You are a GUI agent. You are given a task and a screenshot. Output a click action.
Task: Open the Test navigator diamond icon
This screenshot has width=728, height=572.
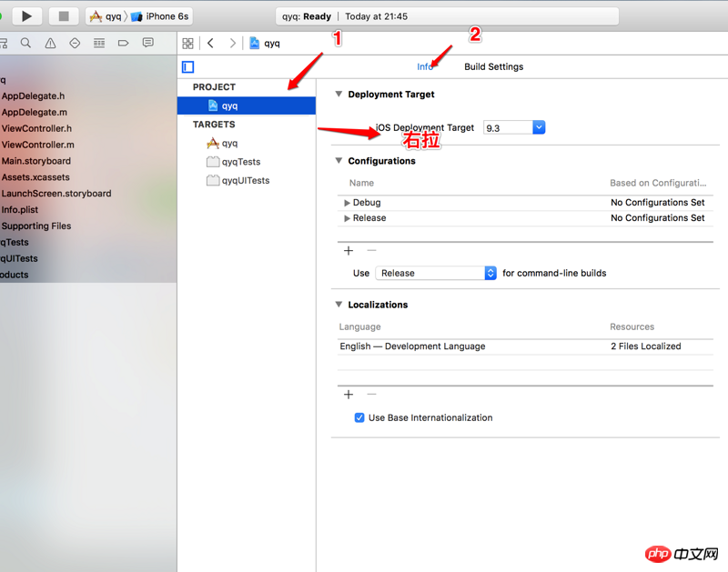coord(75,43)
